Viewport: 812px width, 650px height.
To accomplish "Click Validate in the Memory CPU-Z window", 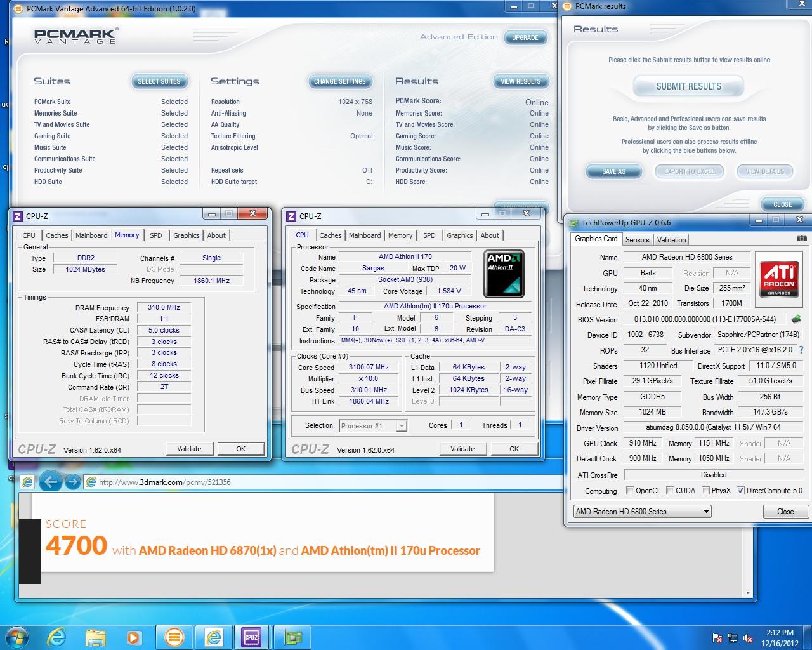I will (x=189, y=449).
